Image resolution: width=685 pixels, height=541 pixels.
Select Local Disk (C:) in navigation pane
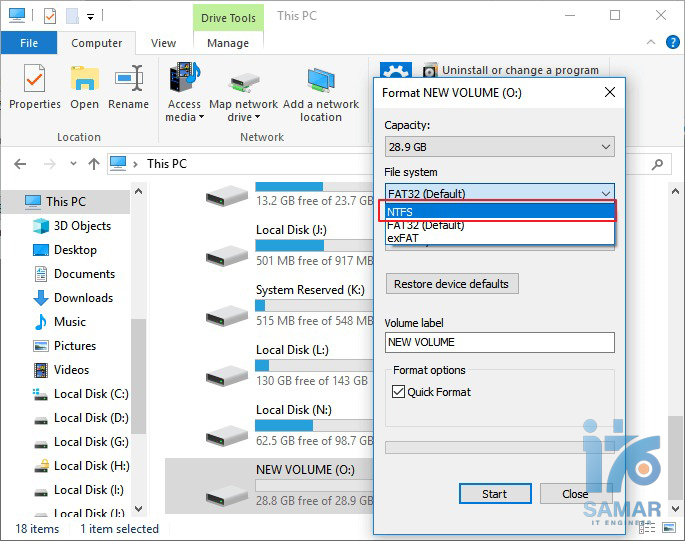point(90,394)
